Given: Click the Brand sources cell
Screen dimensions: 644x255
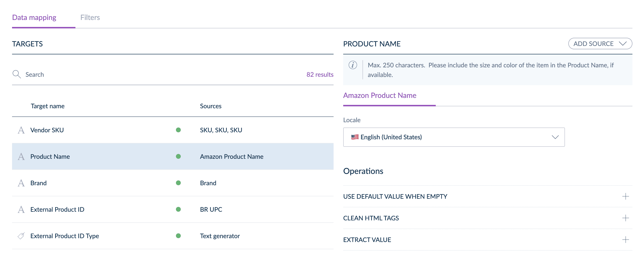Looking at the screenshot, I should click(208, 183).
